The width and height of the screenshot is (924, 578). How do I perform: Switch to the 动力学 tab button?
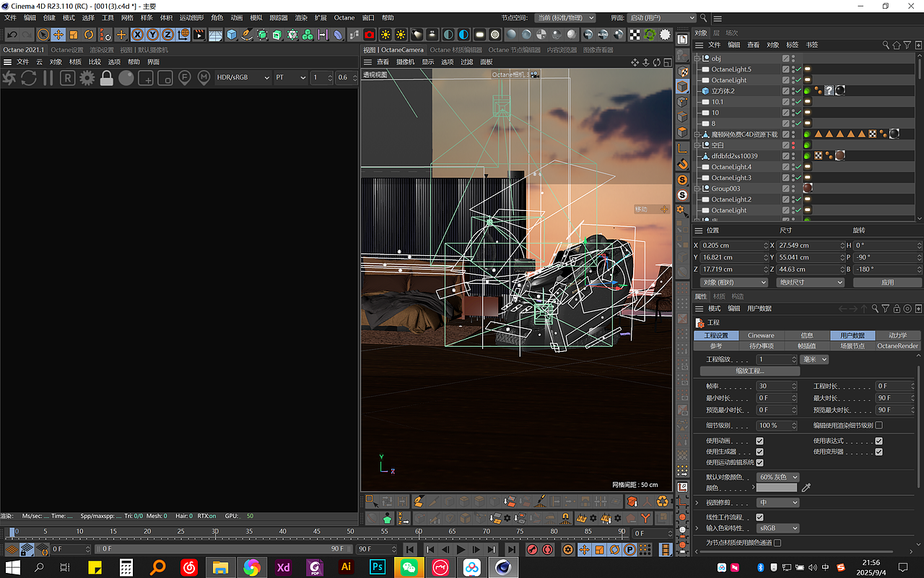coord(897,335)
